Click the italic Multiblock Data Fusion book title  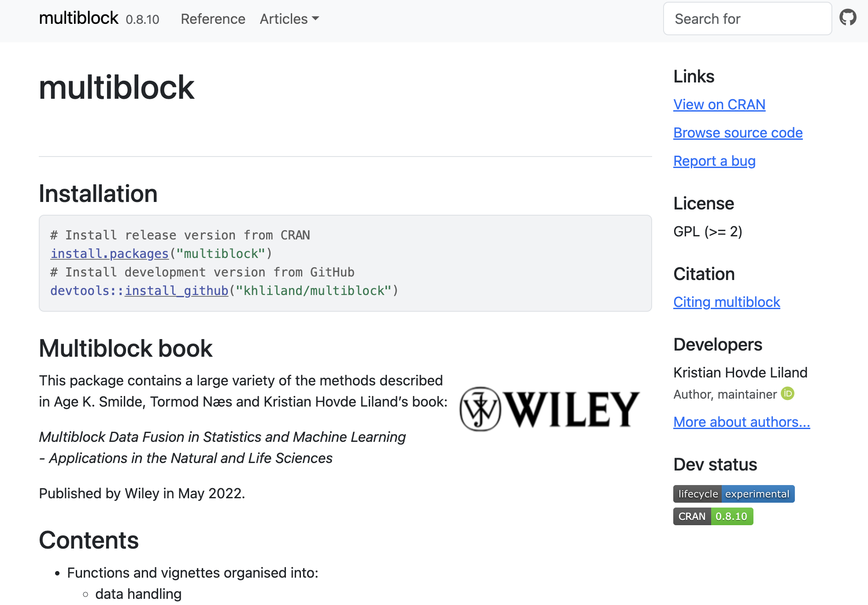click(x=222, y=448)
